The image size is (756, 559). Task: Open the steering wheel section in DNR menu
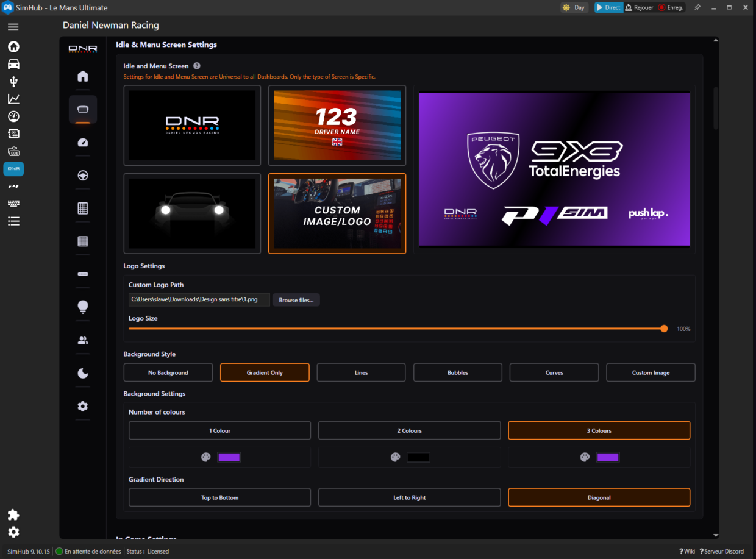tap(82, 176)
